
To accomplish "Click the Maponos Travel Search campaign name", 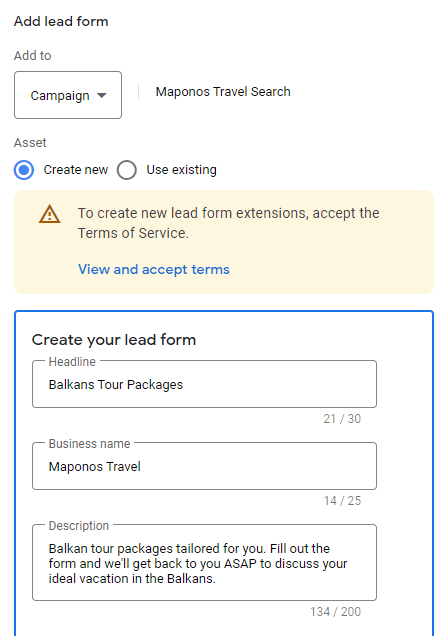I will (223, 92).
